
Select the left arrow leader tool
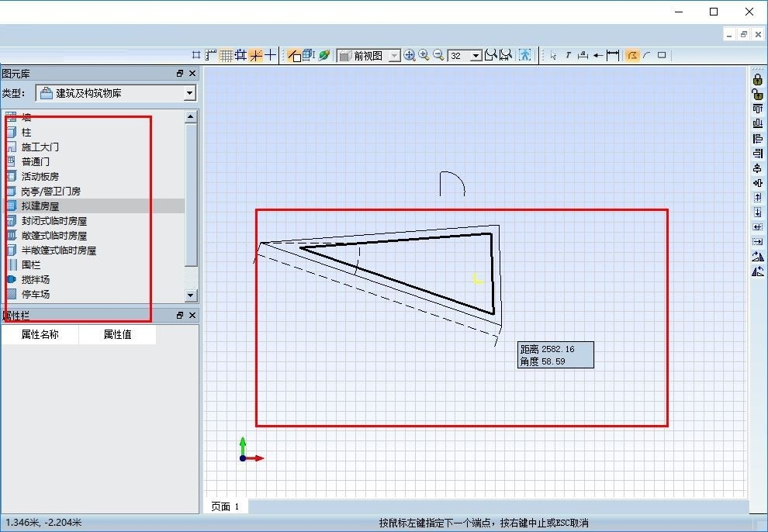(x=597, y=55)
